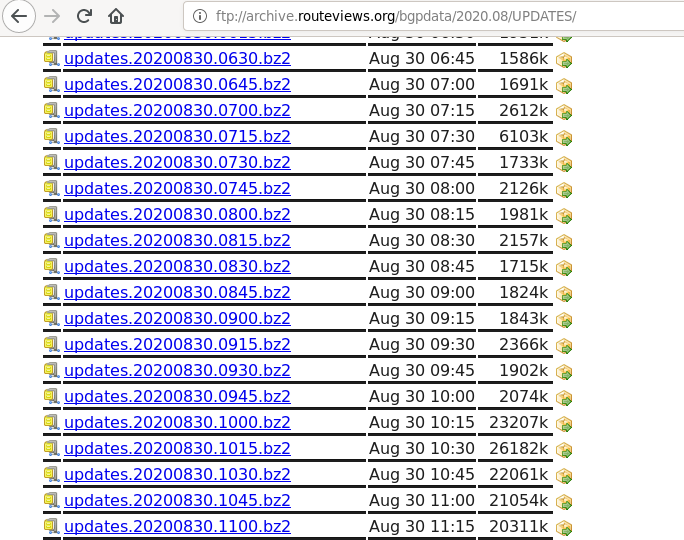Viewport: 684px width, 540px height.
Task: Open updates.20200830.0730.bz2 link
Action: (x=177, y=162)
